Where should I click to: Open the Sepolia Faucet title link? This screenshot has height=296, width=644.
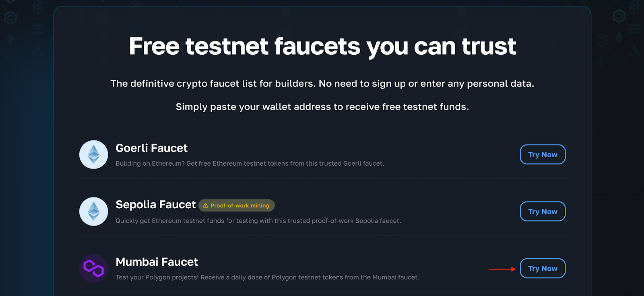(155, 205)
